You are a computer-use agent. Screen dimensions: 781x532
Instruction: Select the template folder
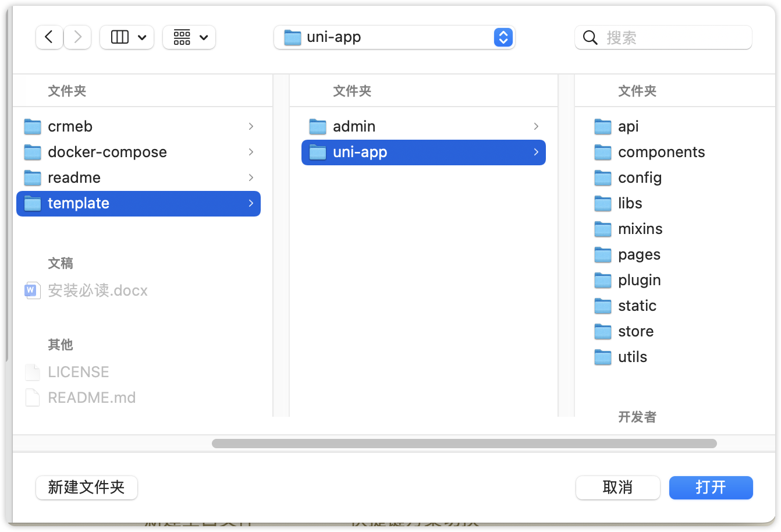pyautogui.click(x=79, y=203)
